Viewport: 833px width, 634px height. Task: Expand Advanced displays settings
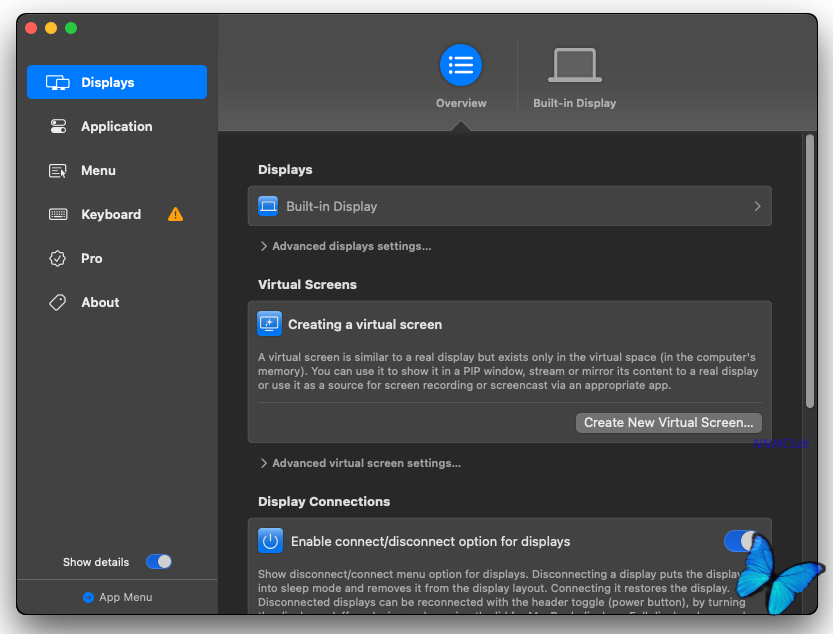[x=345, y=246]
